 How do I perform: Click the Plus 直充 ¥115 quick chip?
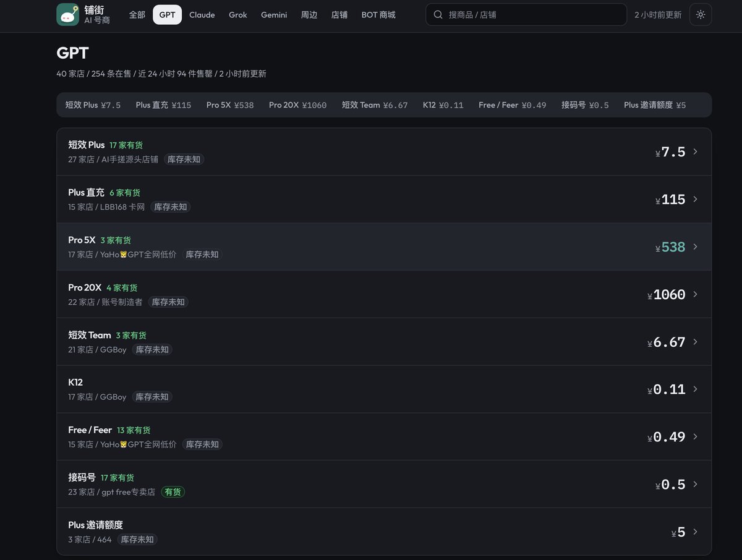164,105
